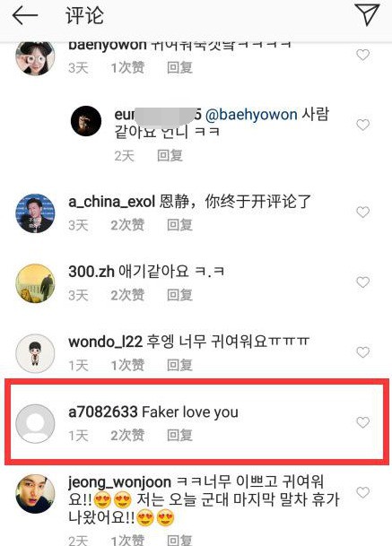Open a7082633 default gray avatar
The width and height of the screenshot is (392, 546).
click(x=35, y=424)
